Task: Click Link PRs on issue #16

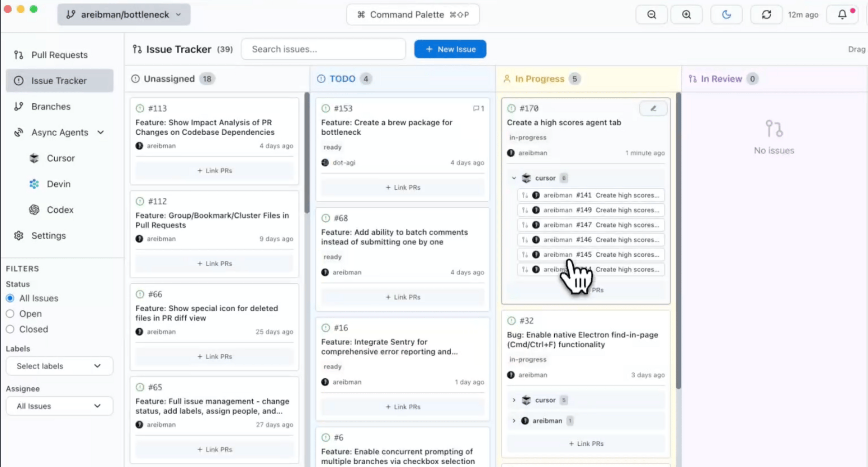Action: point(402,407)
